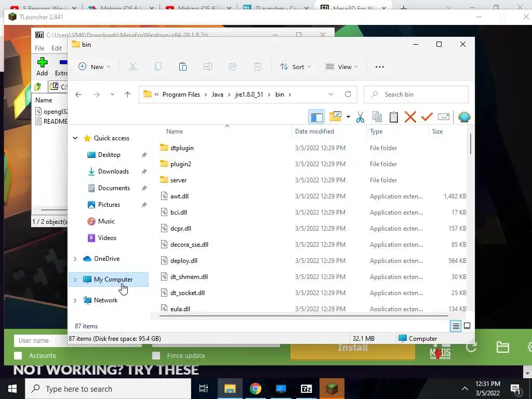
Task: Open the TLauncher folder icon
Action: coord(502,347)
